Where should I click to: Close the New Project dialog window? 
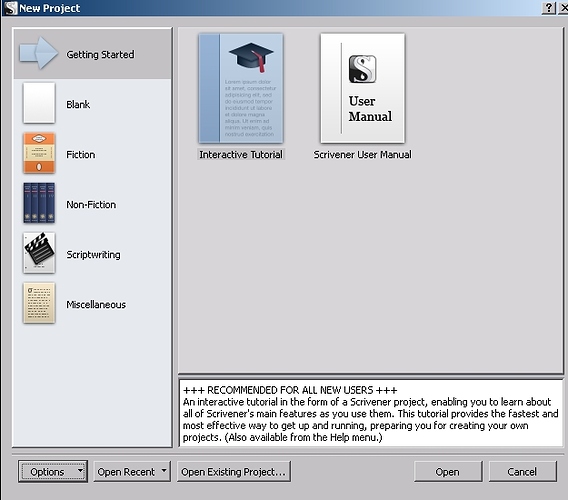(x=564, y=8)
